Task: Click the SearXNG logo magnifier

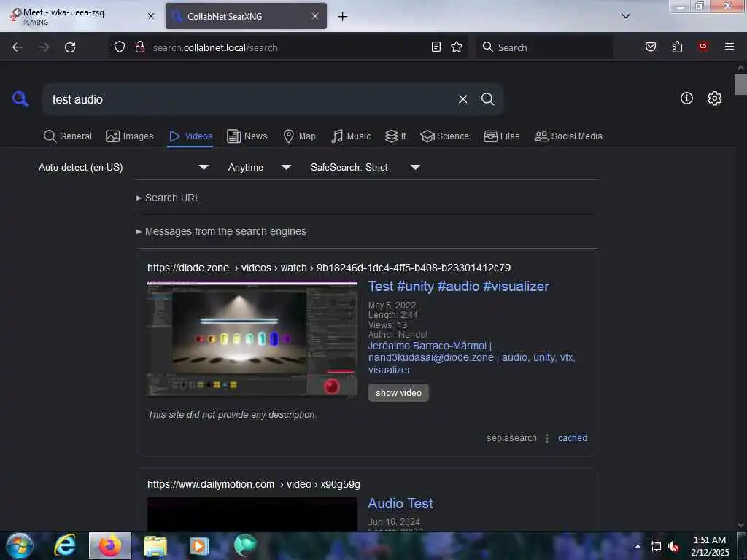Action: click(x=20, y=99)
